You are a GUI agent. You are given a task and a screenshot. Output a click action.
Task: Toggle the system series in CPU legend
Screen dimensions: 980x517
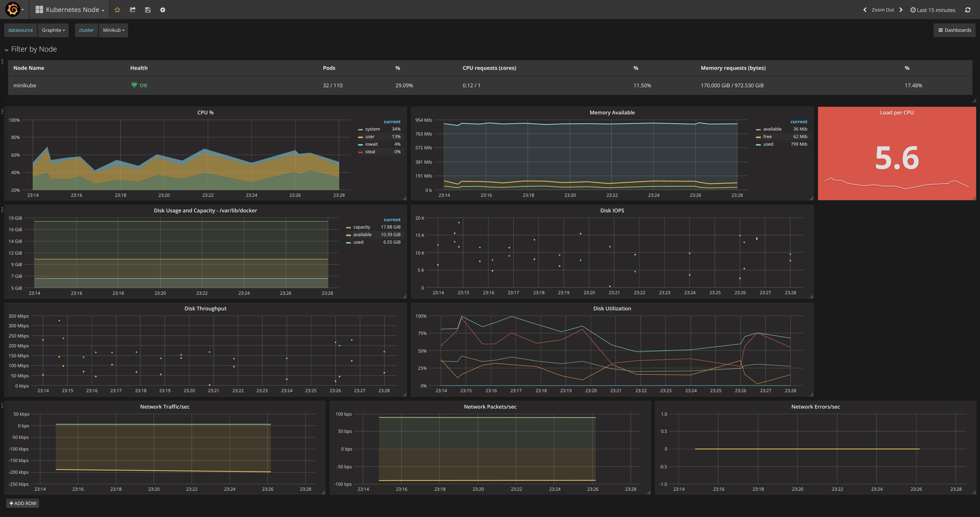(372, 129)
